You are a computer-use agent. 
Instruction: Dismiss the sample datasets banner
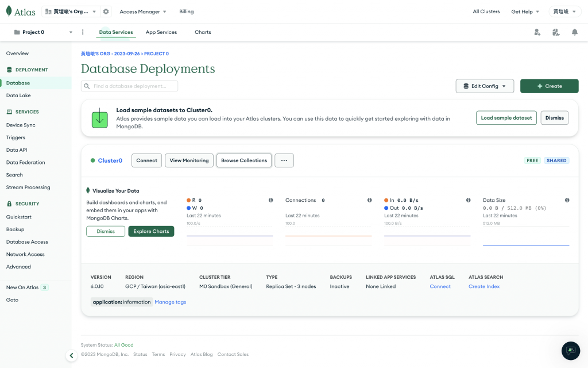[554, 118]
